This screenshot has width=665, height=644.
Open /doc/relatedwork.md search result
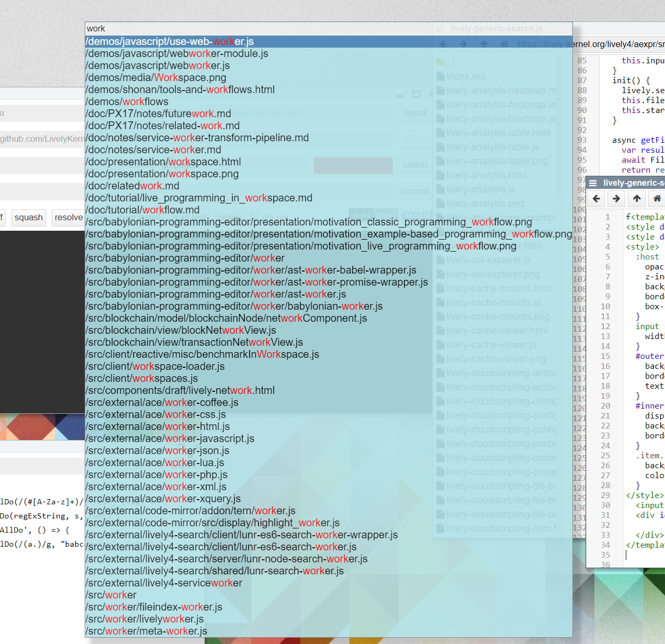click(x=132, y=186)
